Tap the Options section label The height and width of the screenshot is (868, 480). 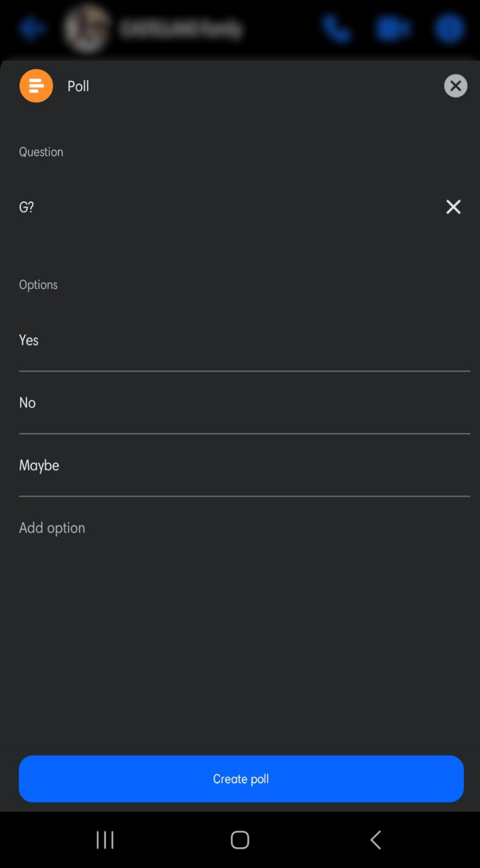pos(38,285)
